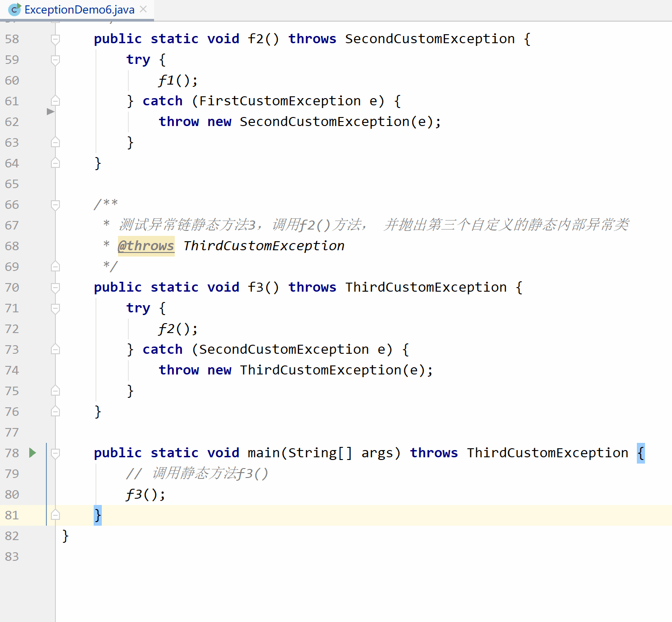Viewport: 672px width, 622px height.
Task: Click 'throw new SecondCustomException(e)' statement
Action: point(300,122)
